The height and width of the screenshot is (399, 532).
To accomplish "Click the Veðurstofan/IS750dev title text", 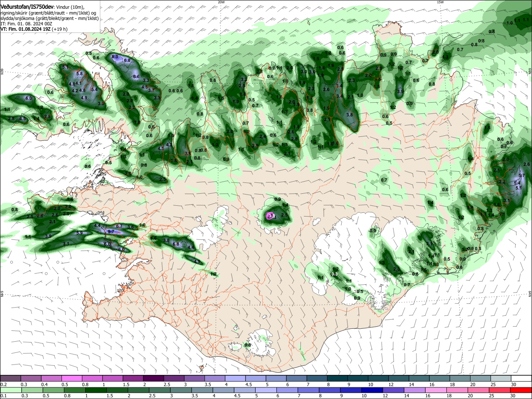I will tap(27, 7).
